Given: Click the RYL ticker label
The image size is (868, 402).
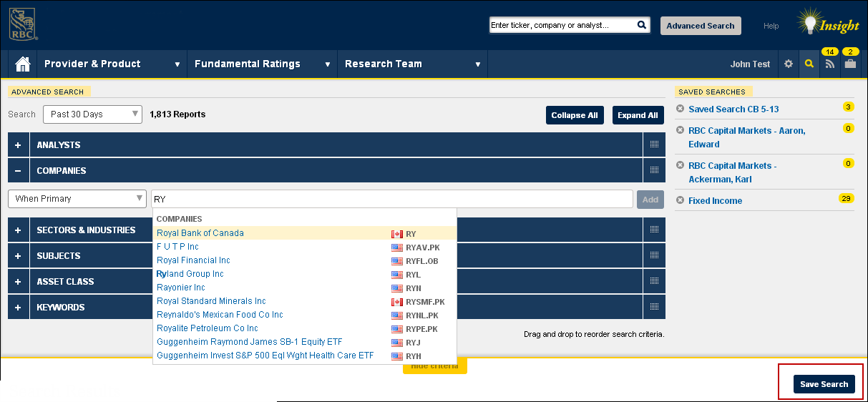Looking at the screenshot, I should (x=413, y=275).
